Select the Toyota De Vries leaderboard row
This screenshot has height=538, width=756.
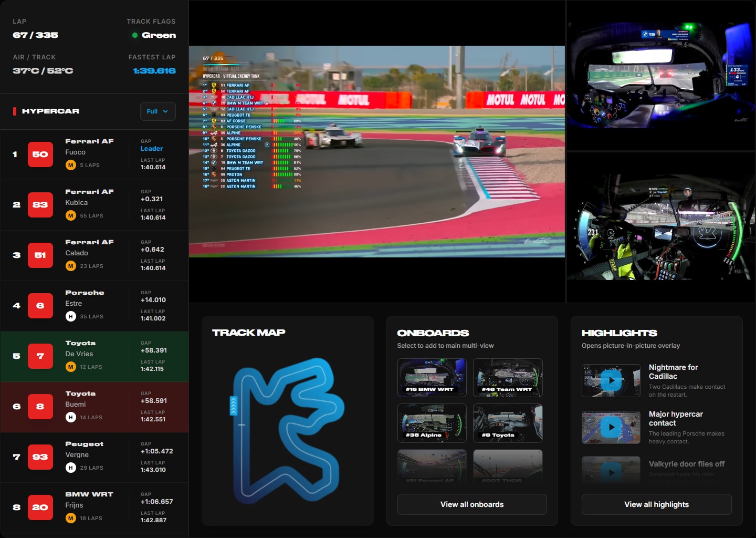[94, 356]
